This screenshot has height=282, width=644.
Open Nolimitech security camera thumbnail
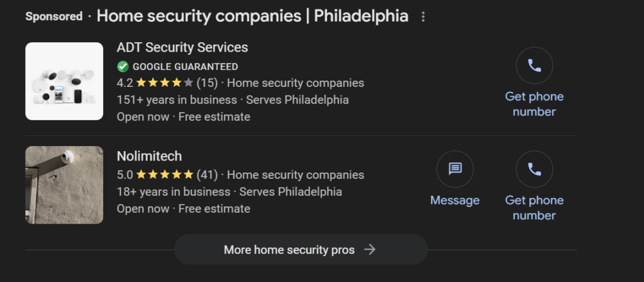point(64,185)
